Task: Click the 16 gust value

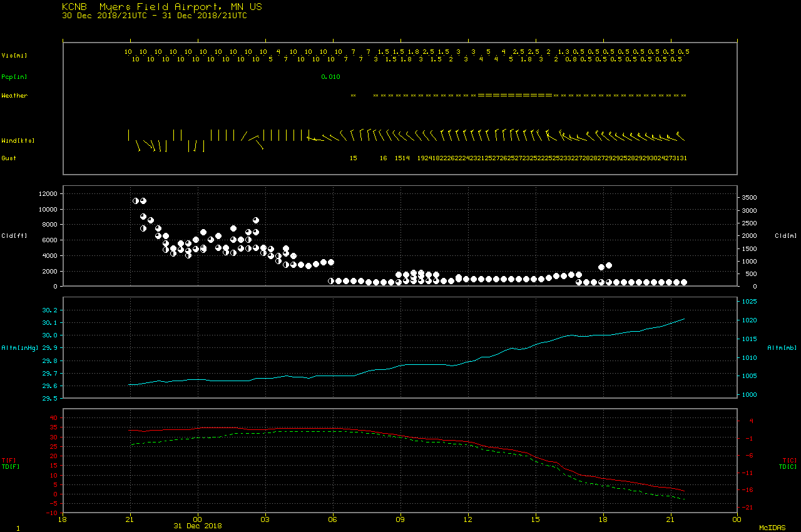Action: point(383,158)
